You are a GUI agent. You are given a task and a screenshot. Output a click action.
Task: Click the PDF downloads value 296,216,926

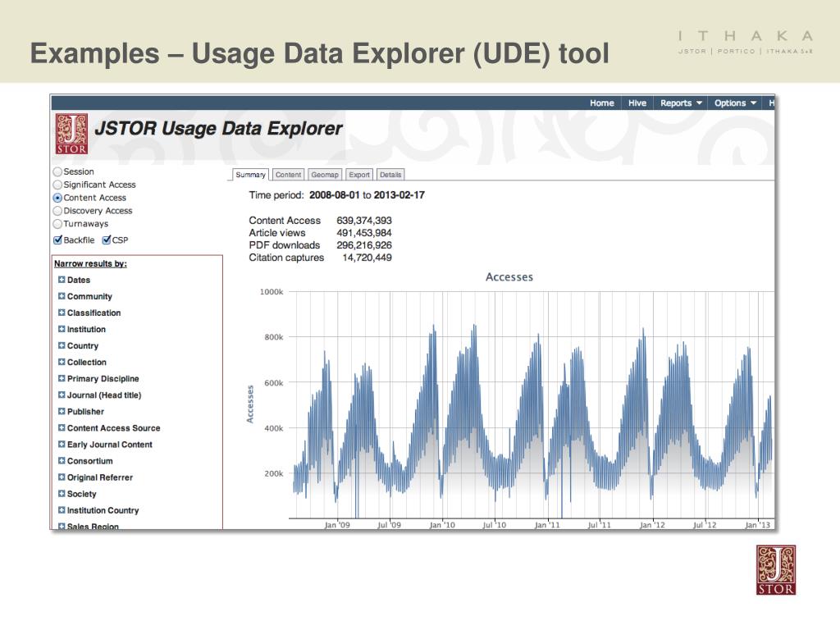point(364,245)
